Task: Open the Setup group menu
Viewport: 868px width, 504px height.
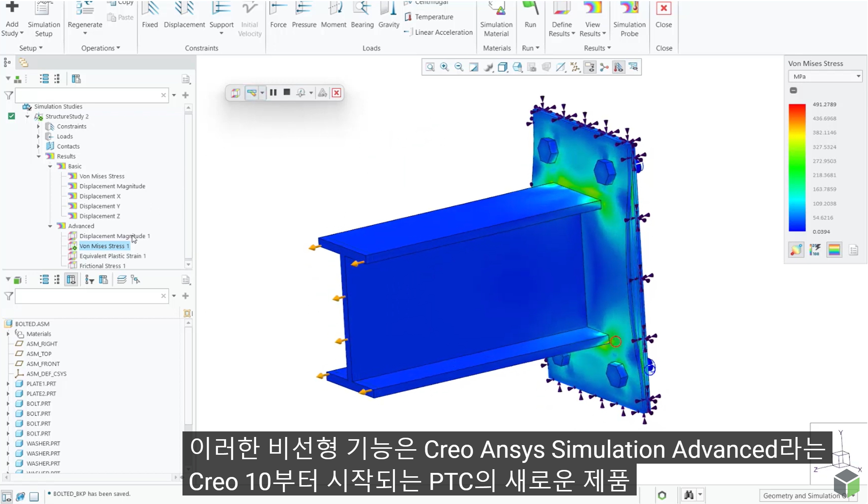Action: coord(31,48)
